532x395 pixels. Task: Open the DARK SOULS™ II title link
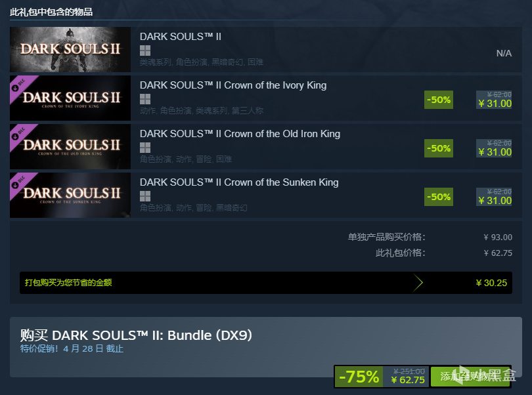[181, 37]
